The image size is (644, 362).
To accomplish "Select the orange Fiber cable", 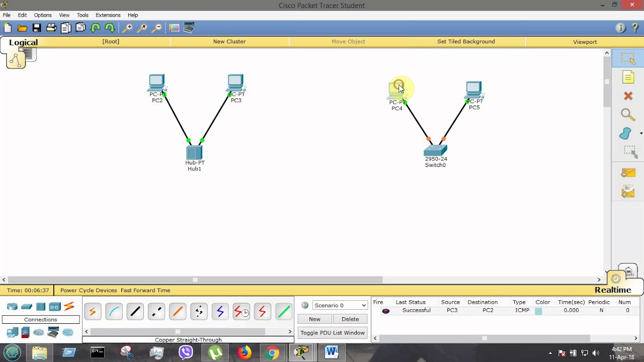I will 178,312.
